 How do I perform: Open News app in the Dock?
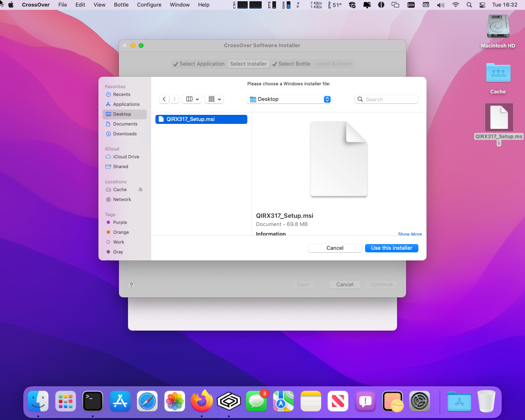pyautogui.click(x=338, y=401)
